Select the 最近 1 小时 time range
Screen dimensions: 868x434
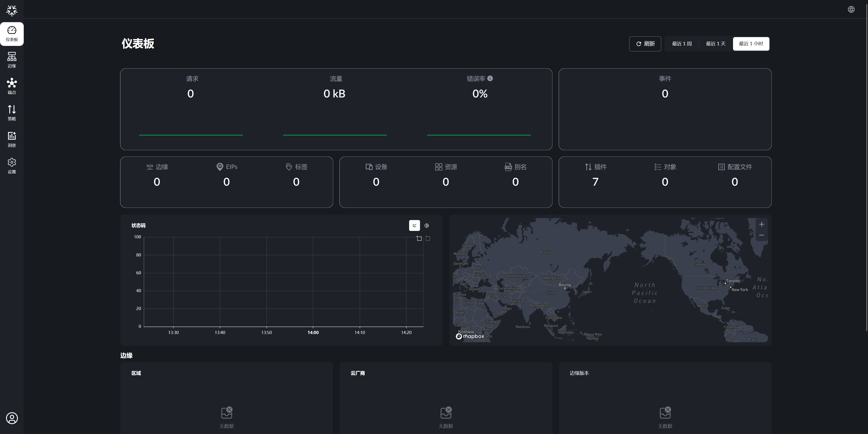(x=751, y=44)
